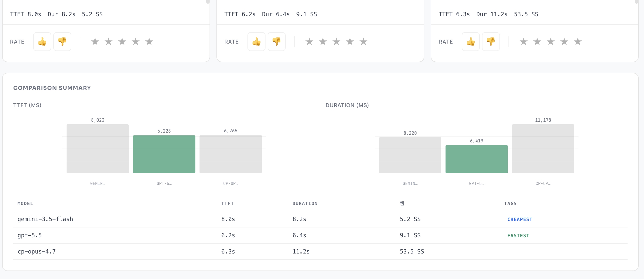Select the 6,265 bar in the TTFT chart

tap(231, 154)
